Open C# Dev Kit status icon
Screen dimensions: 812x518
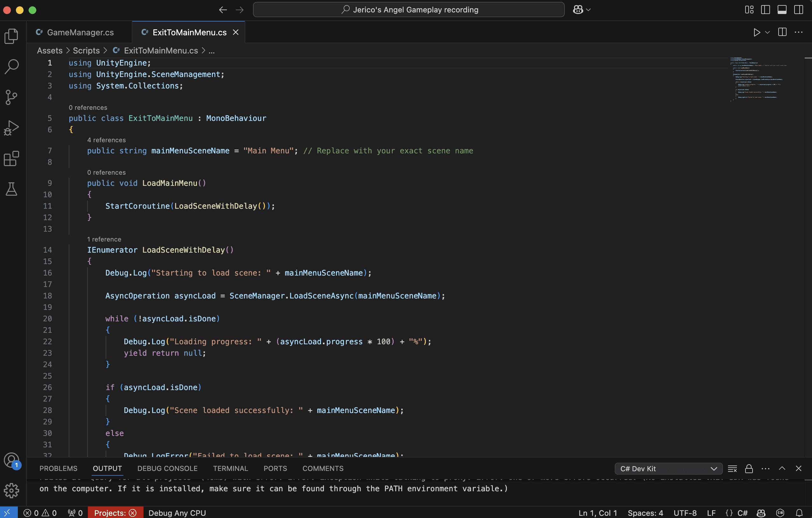780,513
